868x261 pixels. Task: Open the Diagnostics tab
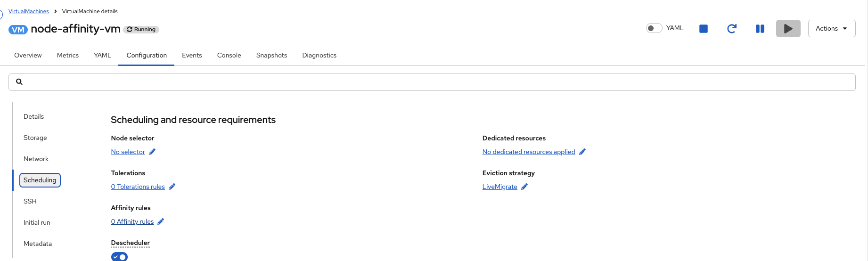pos(319,55)
